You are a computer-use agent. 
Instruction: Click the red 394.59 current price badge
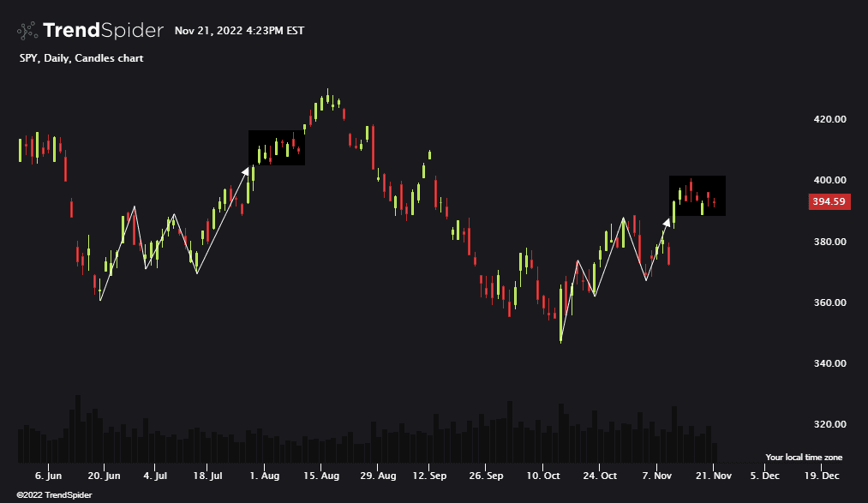click(x=829, y=201)
